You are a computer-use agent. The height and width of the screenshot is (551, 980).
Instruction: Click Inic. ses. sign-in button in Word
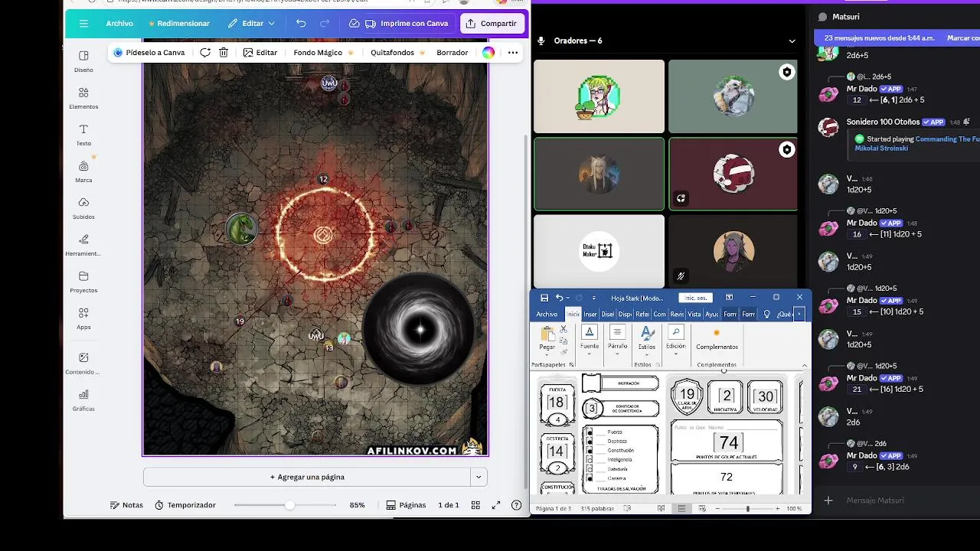(696, 298)
